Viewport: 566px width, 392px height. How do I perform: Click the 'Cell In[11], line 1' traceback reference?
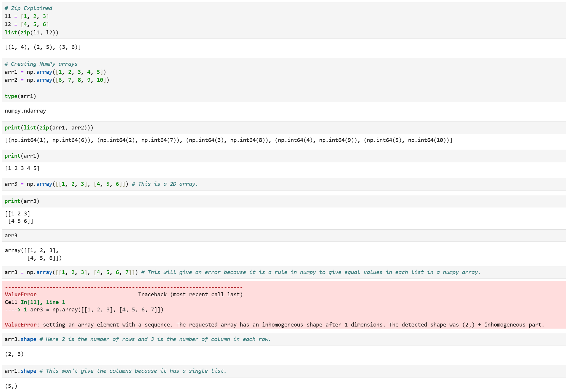pos(35,302)
